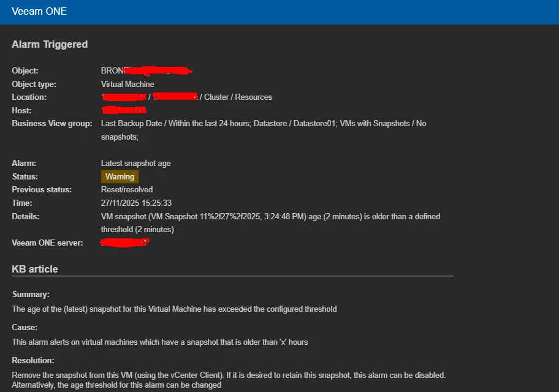Select the 'Resolution:' heading
Screen dimensions: 559x392
coord(33,360)
